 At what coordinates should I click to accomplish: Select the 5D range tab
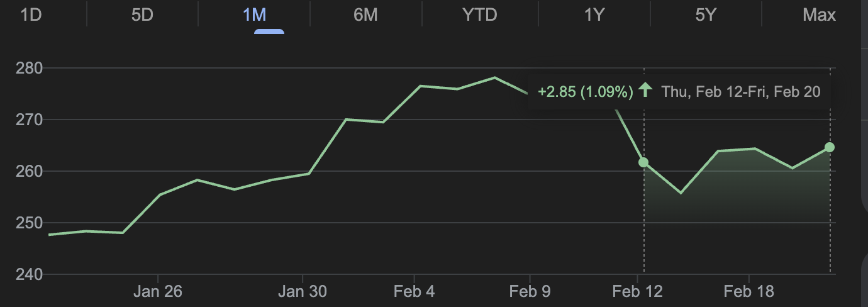[142, 15]
